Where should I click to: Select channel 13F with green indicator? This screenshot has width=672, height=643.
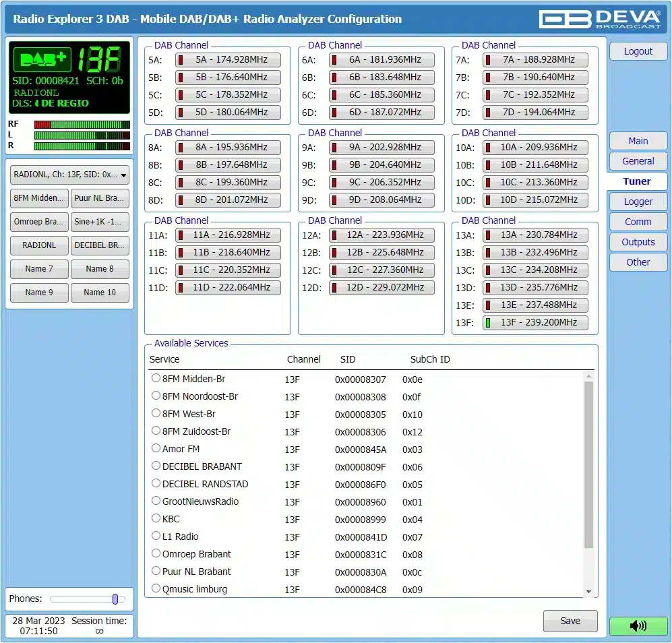tap(535, 323)
